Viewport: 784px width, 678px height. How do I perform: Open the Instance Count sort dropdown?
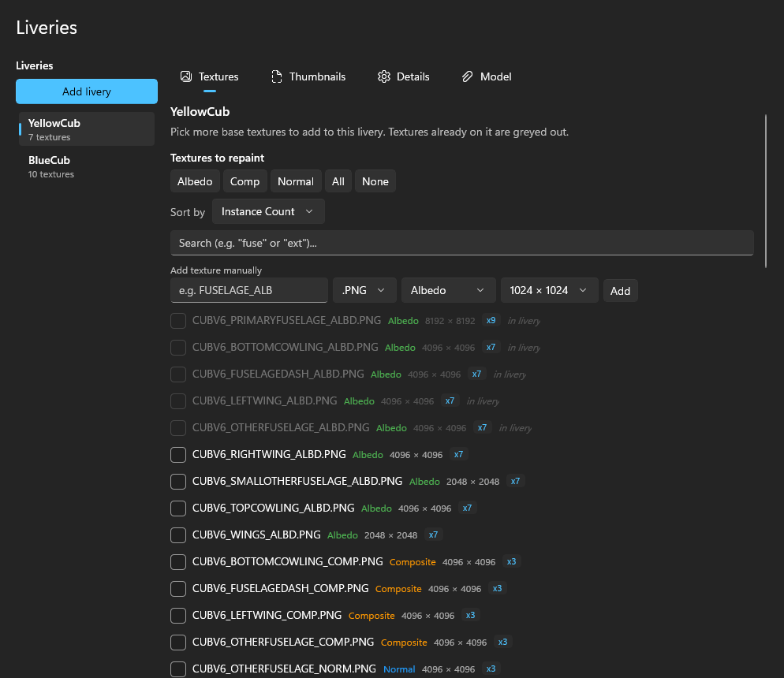pyautogui.click(x=268, y=211)
